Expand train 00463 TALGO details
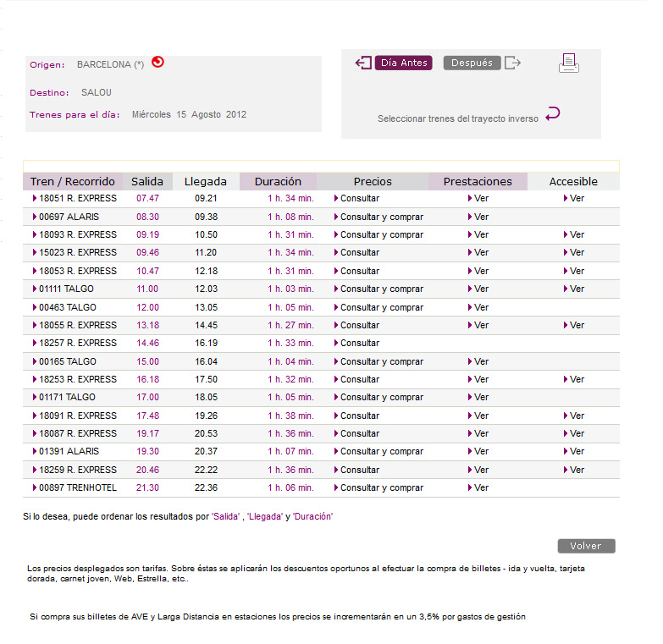663x644 pixels. pos(64,307)
